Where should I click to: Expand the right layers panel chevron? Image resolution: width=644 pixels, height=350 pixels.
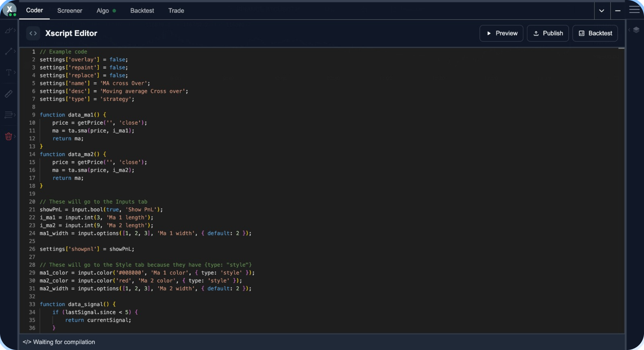click(629, 30)
